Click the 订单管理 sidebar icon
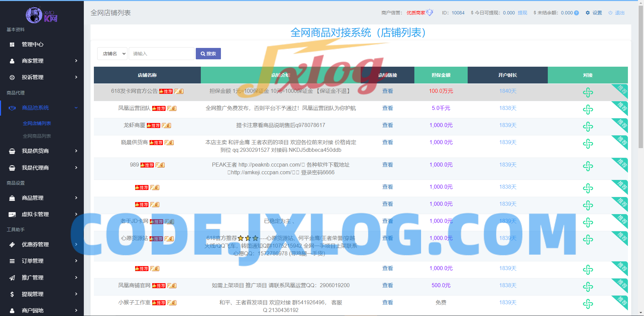This screenshot has width=644, height=316. click(12, 261)
